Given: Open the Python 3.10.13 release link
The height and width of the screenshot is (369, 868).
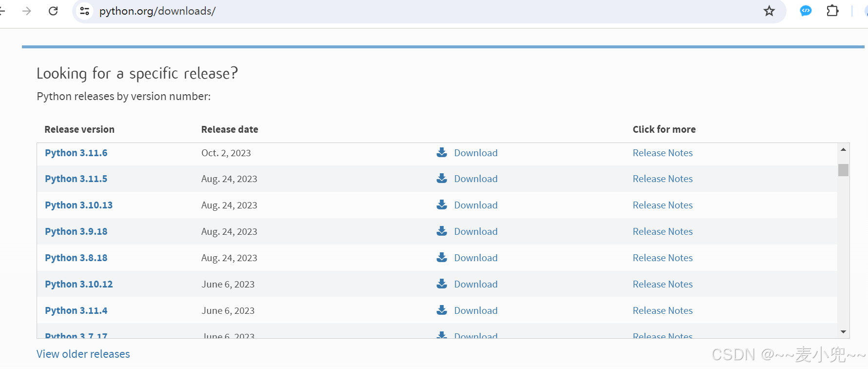Looking at the screenshot, I should 79,205.
